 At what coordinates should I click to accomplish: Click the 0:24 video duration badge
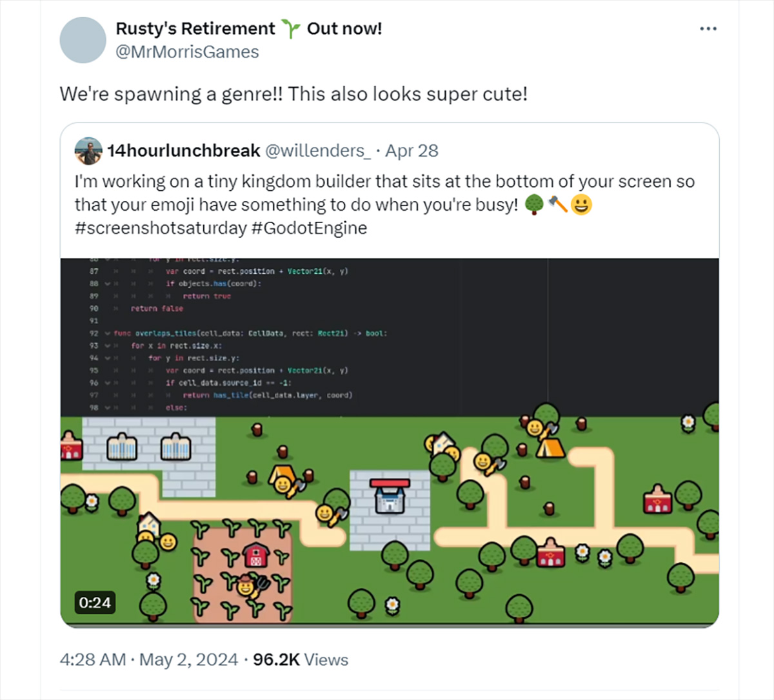point(95,603)
